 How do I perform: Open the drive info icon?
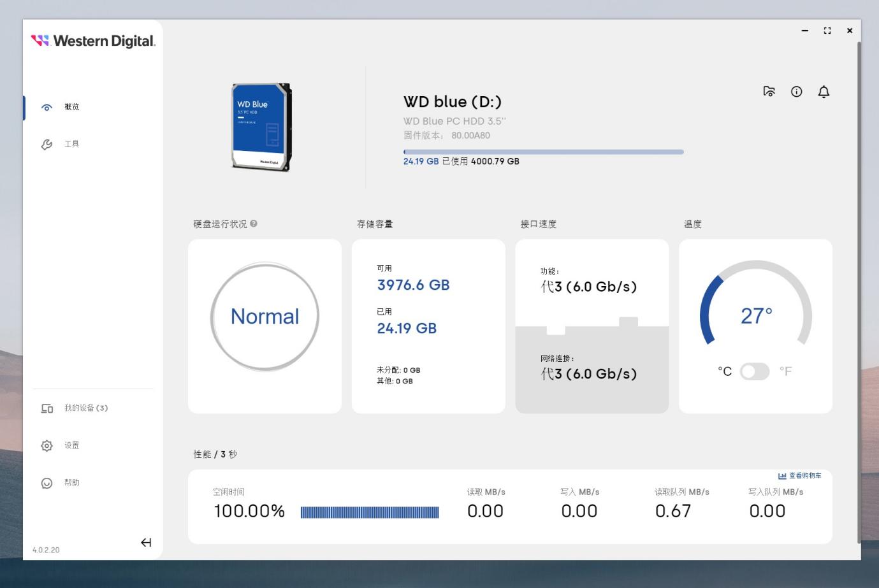[796, 92]
